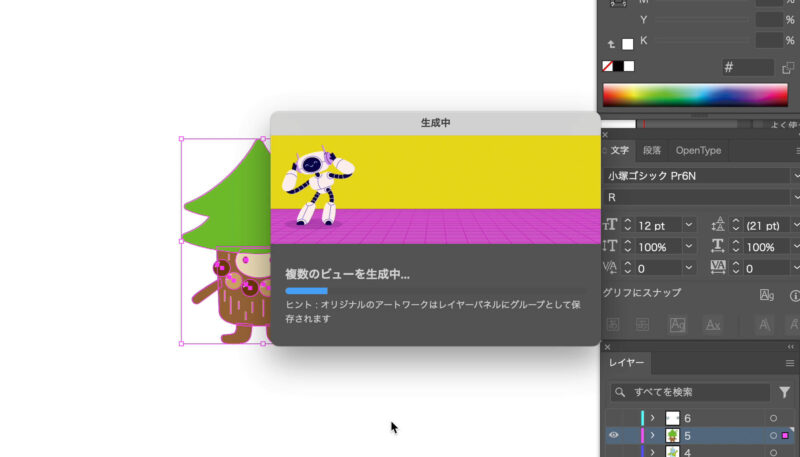This screenshot has height=457, width=800.
Task: Click the font size stepper arrows
Action: 628,225
